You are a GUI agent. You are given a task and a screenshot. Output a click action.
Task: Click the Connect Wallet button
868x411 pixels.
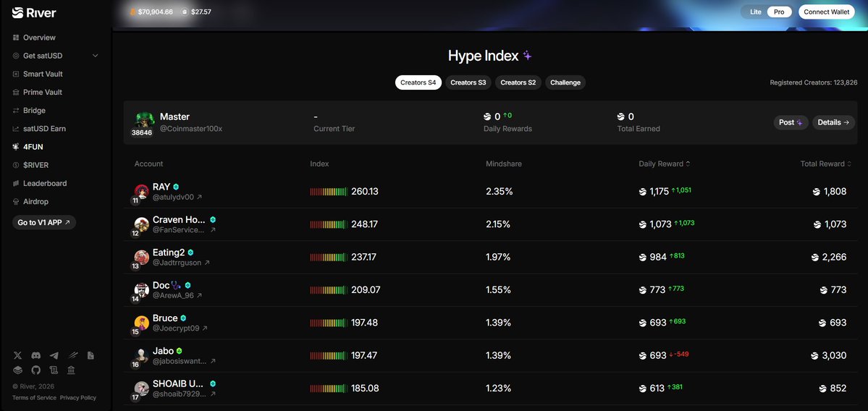point(827,12)
